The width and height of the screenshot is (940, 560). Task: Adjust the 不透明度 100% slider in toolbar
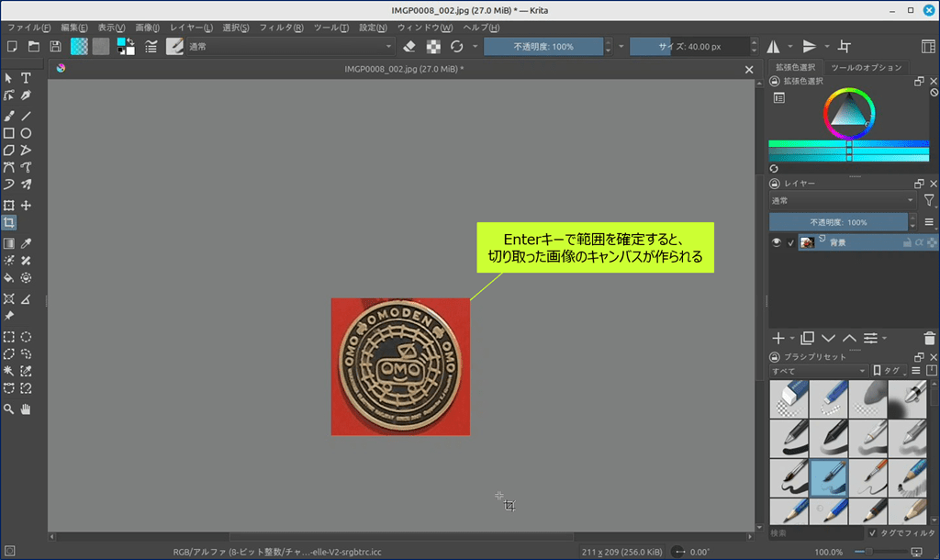pyautogui.click(x=543, y=47)
